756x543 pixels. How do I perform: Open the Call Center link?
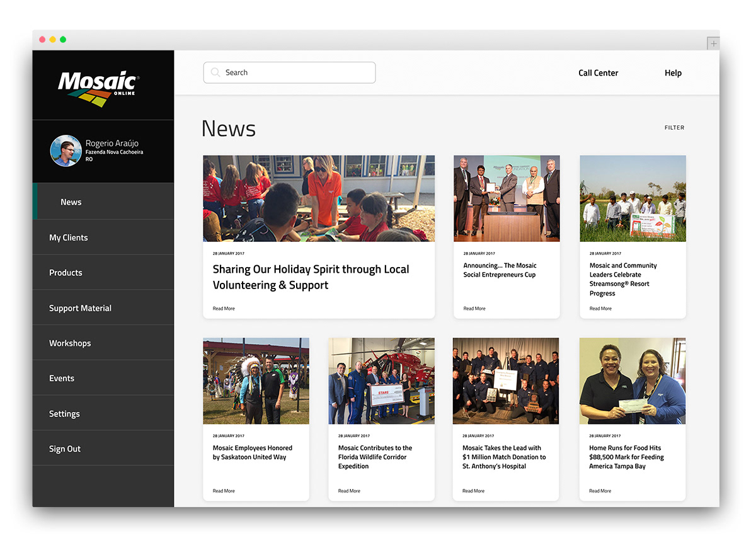pos(598,73)
